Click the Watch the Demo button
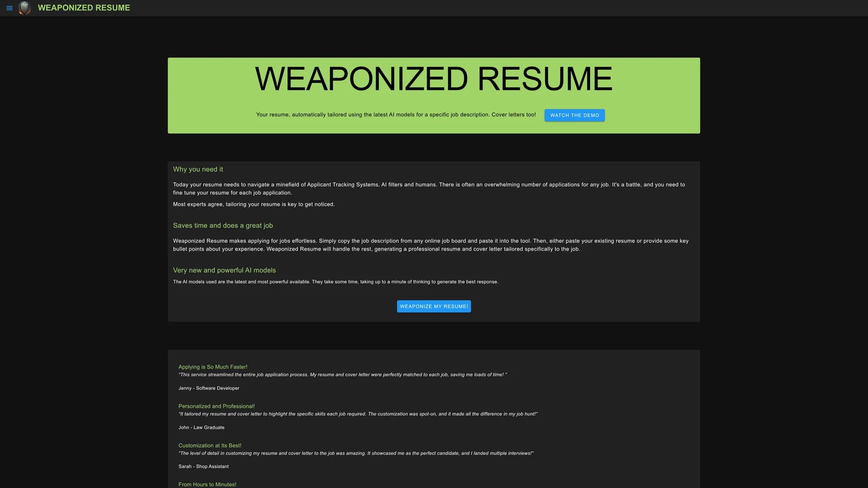Image resolution: width=868 pixels, height=488 pixels. (574, 115)
